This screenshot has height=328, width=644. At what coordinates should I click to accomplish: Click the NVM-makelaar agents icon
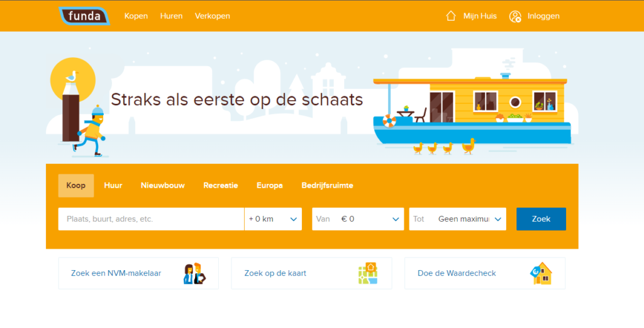point(195,273)
